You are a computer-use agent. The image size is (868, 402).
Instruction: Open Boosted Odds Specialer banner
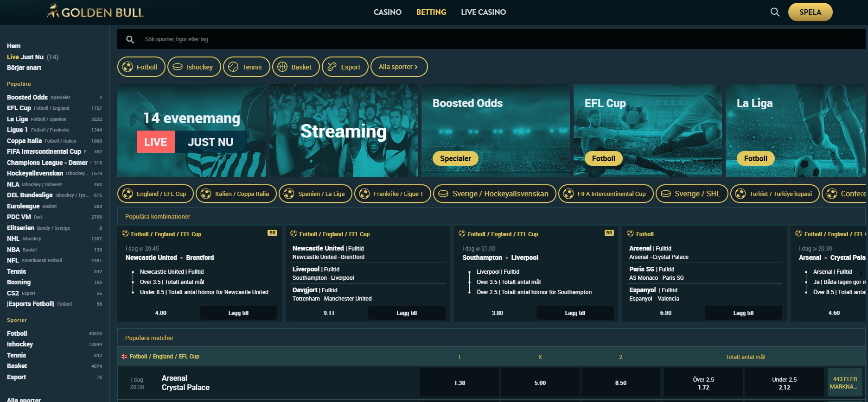tap(496, 131)
